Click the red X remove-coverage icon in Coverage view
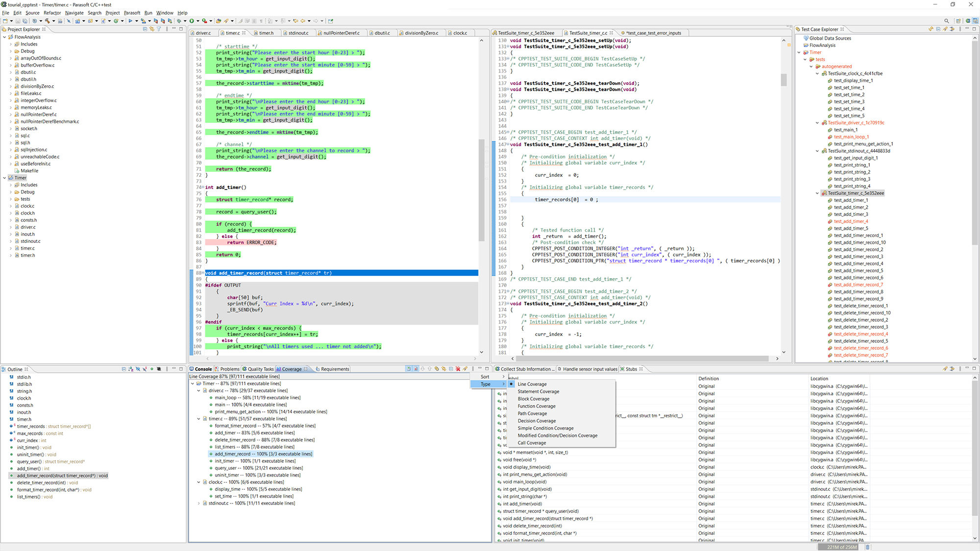 pos(458,369)
